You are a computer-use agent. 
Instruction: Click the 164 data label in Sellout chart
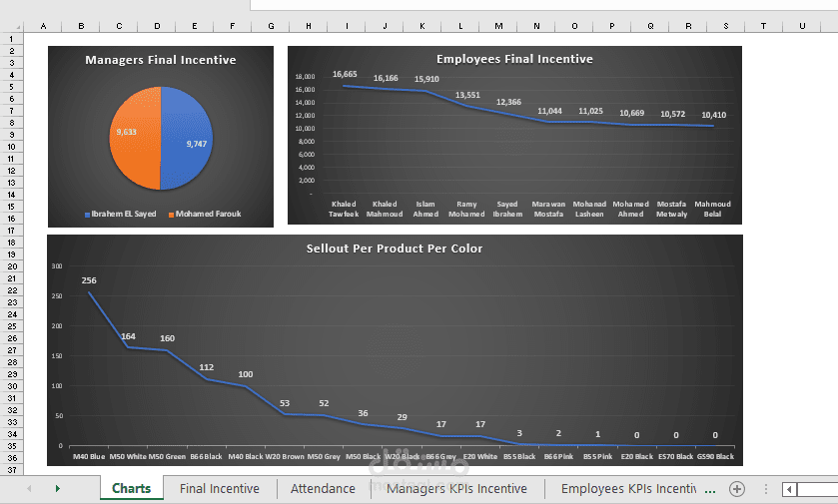[128, 336]
